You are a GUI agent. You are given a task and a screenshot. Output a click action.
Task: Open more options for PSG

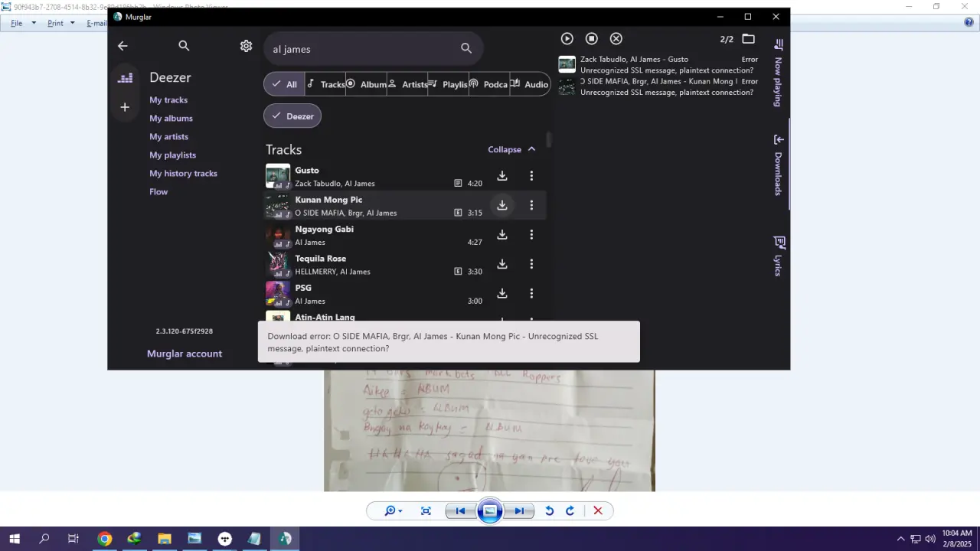coord(531,293)
